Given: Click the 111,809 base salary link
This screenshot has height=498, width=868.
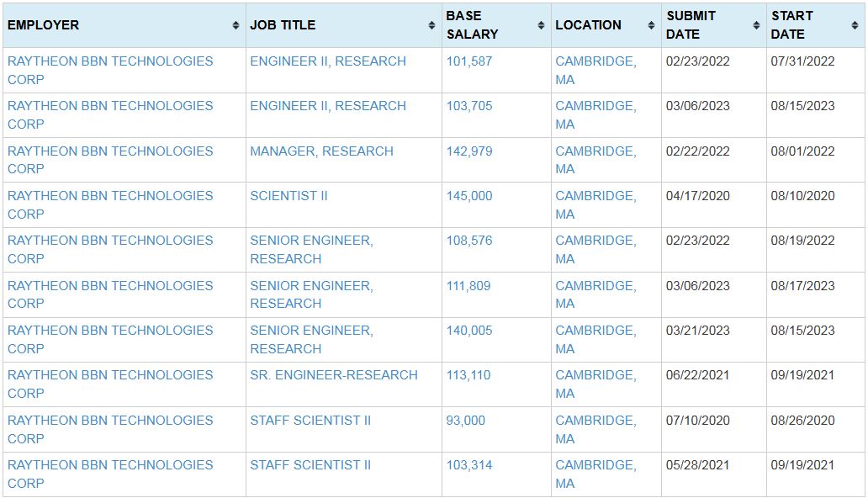Looking at the screenshot, I should click(468, 285).
